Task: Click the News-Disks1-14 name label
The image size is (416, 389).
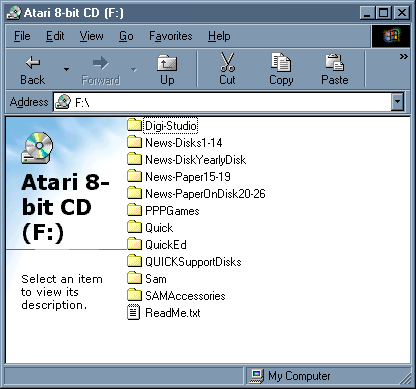Action: tap(184, 143)
